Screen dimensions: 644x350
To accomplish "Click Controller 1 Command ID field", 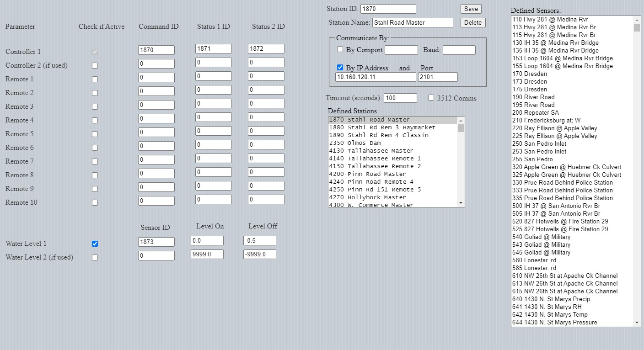I will point(156,50).
